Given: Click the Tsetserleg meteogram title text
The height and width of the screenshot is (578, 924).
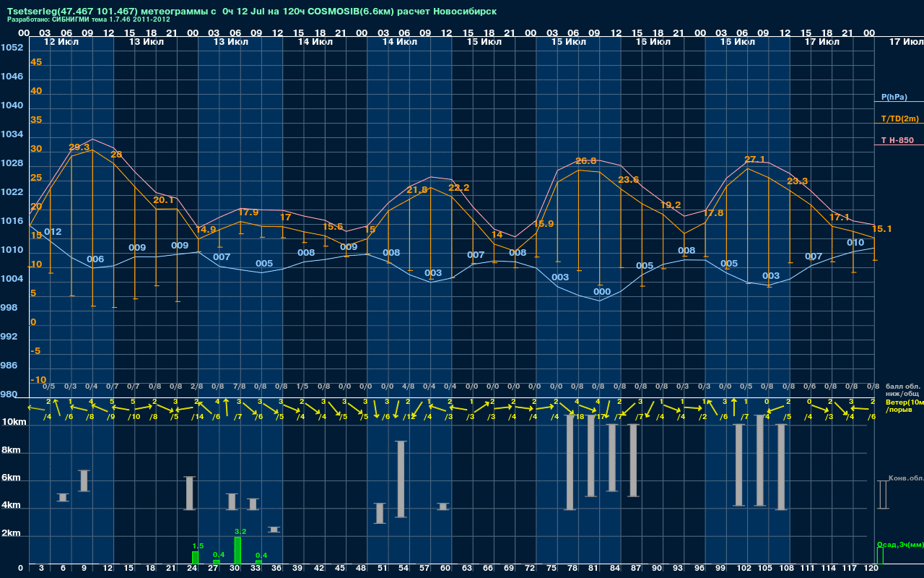Looking at the screenshot, I should tap(251, 12).
